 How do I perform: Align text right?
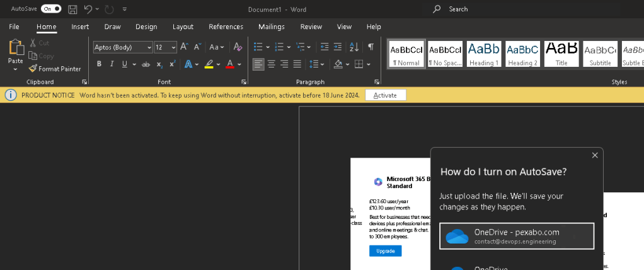click(284, 64)
